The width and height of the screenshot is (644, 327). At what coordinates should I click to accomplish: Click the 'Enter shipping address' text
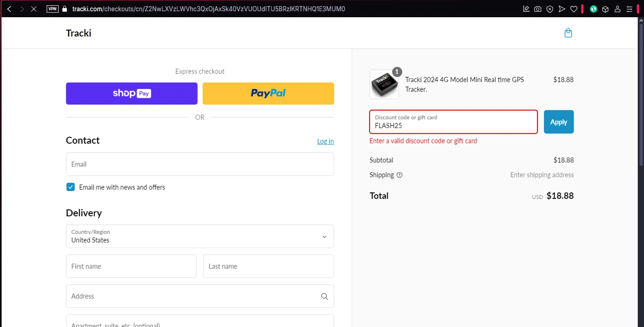(542, 175)
